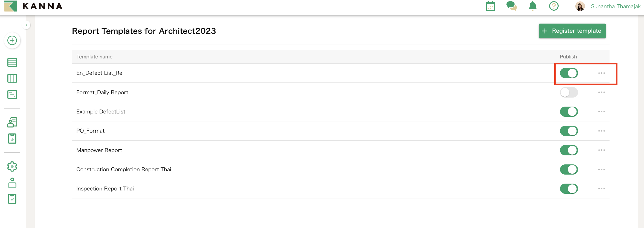Open the help question mark icon
The width and height of the screenshot is (644, 228).
tap(553, 6)
